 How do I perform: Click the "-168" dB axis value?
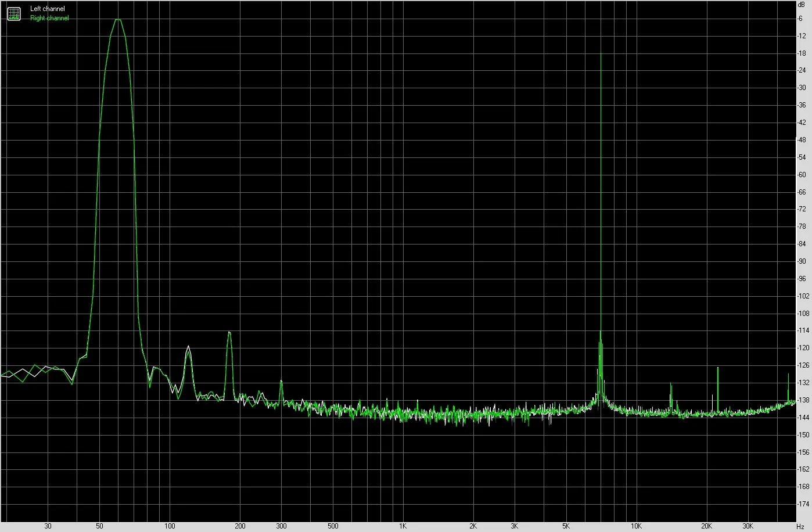click(x=804, y=487)
